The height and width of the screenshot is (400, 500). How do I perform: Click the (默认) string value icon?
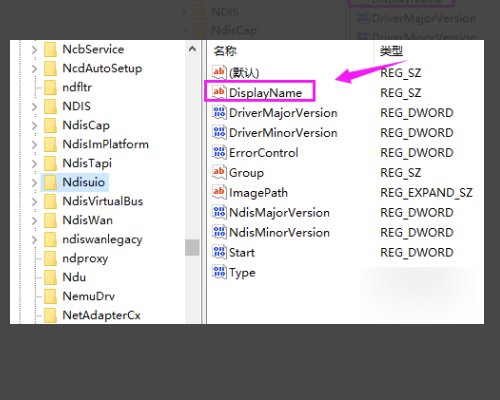coord(219,72)
